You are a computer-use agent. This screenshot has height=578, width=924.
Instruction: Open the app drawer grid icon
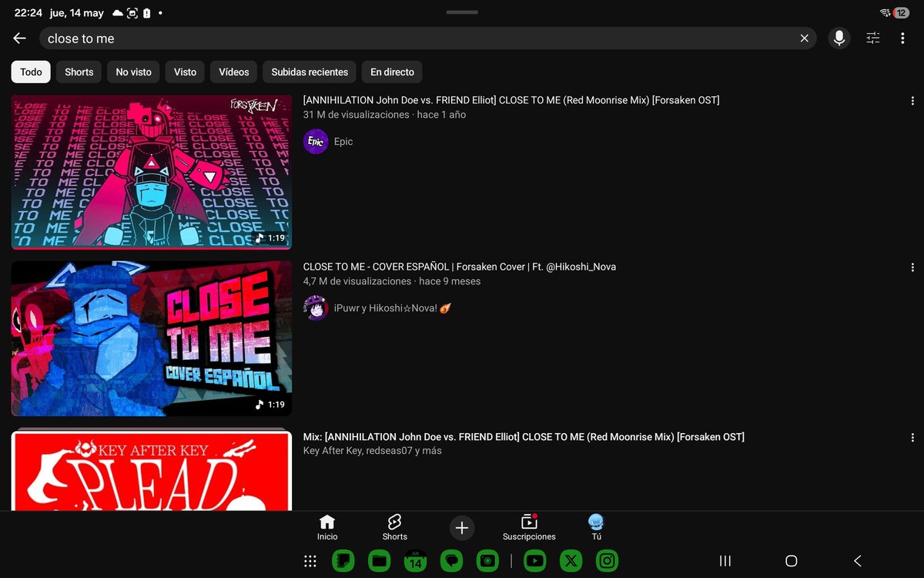310,561
